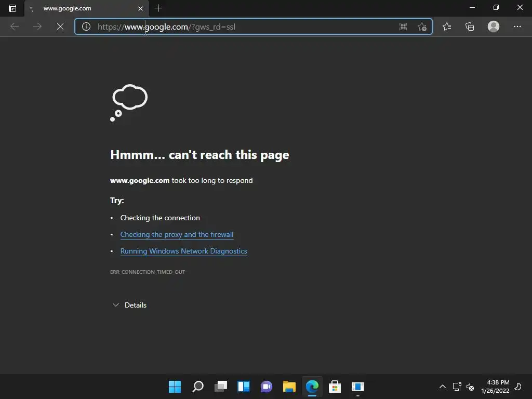
Task: Open the Windows Start menu
Action: click(175, 387)
